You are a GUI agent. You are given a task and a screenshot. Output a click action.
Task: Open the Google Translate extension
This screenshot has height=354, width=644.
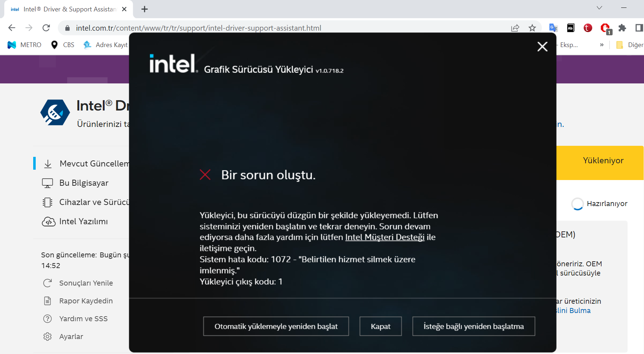coord(553,27)
